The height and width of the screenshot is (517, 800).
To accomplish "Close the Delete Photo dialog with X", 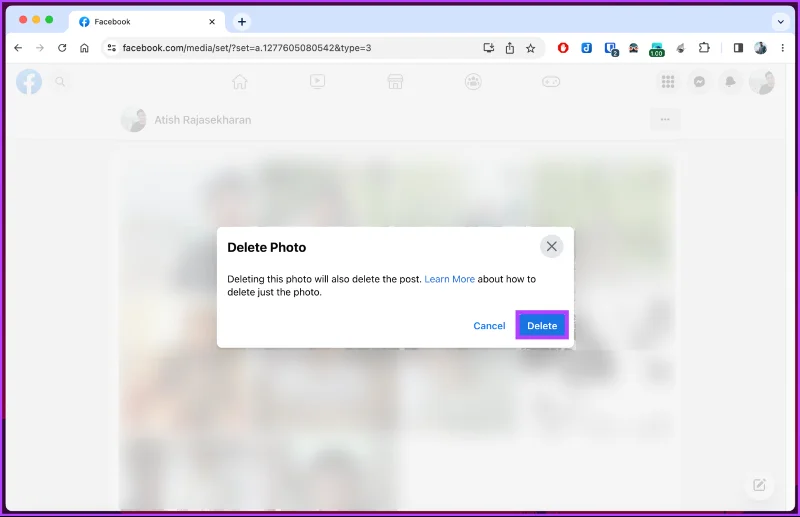I will (551, 247).
